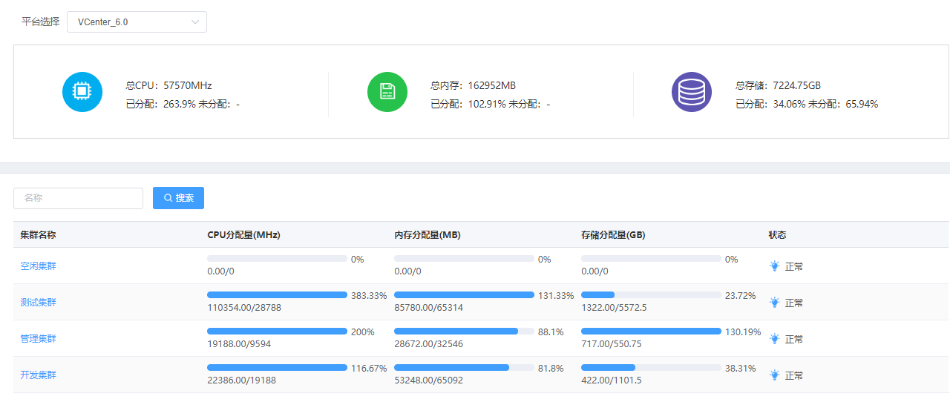Click the status bulb icon for 空闲集群

click(774, 266)
